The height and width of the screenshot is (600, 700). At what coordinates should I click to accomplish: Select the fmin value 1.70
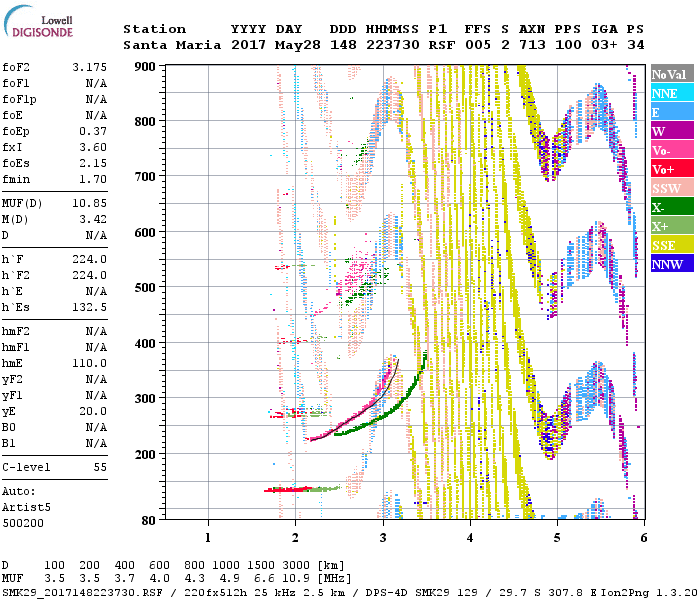93,179
